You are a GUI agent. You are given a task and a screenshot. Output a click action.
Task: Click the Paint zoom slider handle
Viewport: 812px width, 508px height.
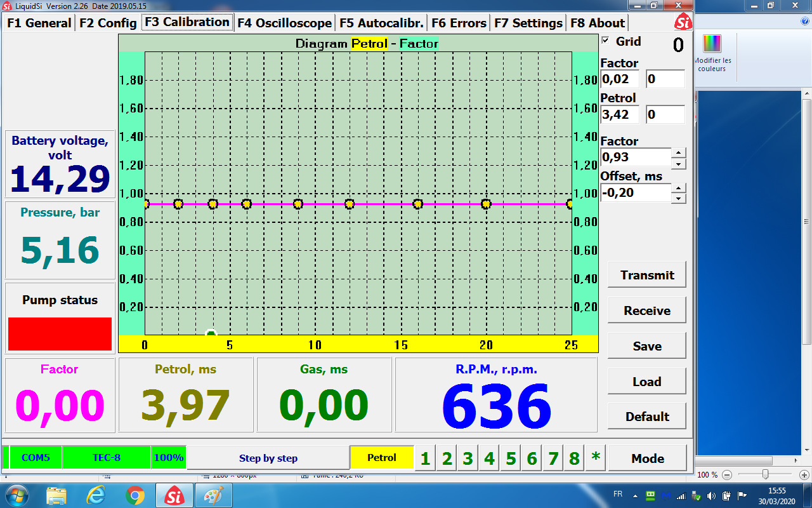point(766,474)
